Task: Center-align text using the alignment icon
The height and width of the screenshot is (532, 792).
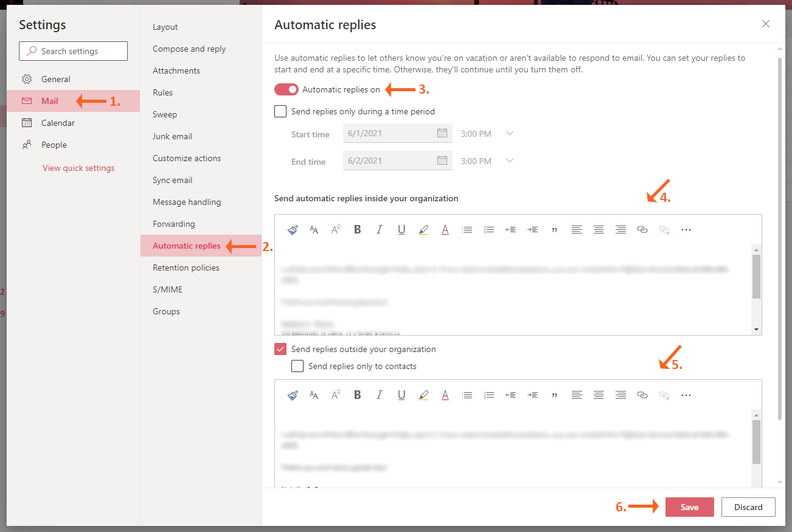Action: pyautogui.click(x=599, y=229)
